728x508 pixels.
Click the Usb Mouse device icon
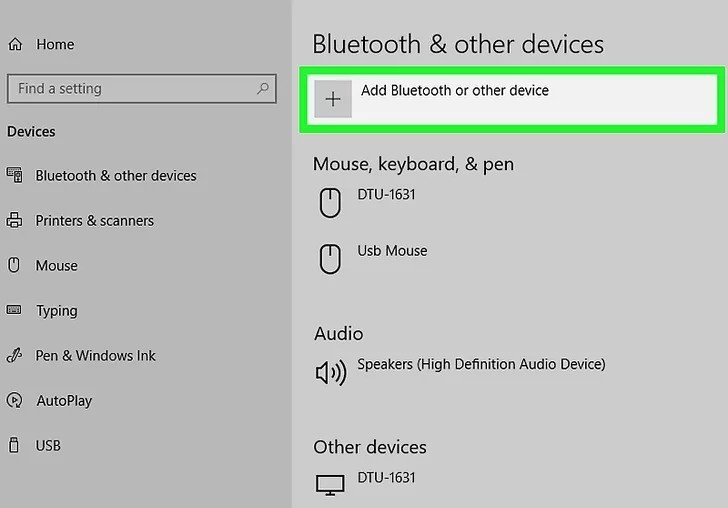330,259
